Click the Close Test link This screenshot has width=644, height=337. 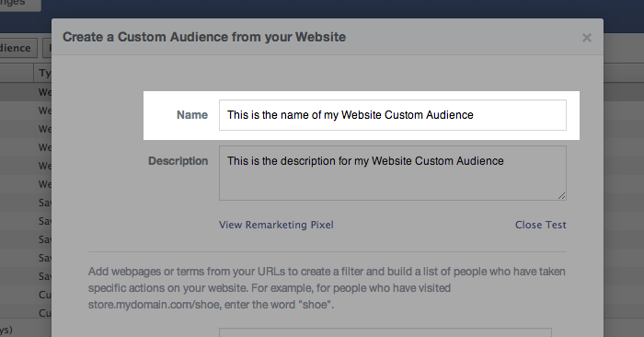pyautogui.click(x=541, y=225)
